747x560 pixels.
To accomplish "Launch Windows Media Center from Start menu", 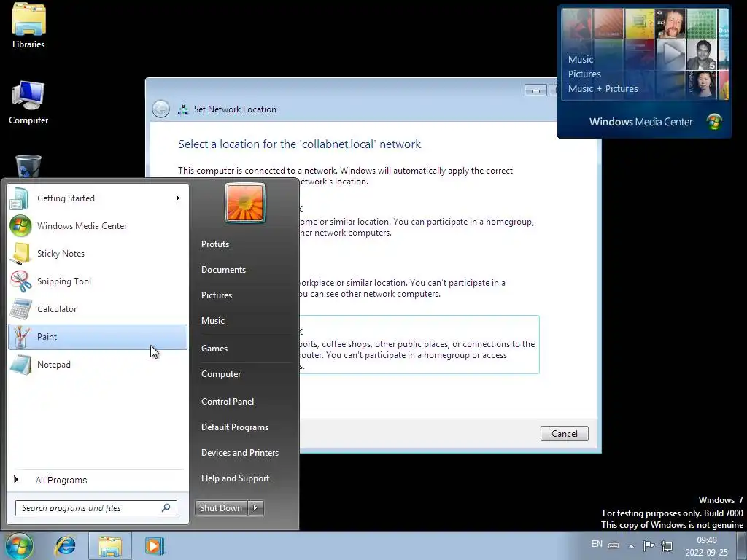I will pos(98,226).
